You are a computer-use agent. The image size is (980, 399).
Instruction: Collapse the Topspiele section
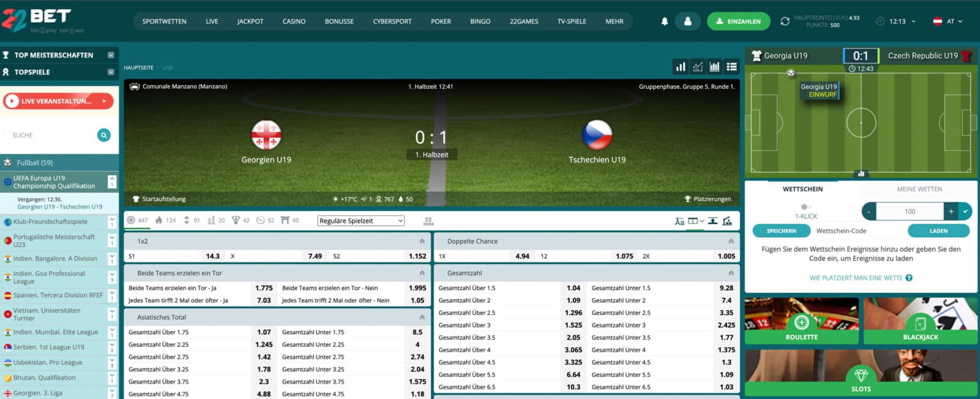tap(111, 72)
